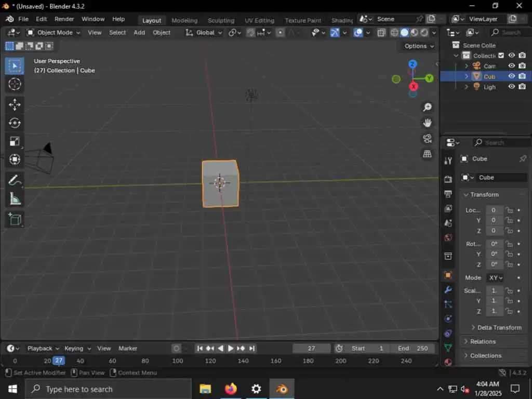Click current frame field showing 27
The height and width of the screenshot is (399, 532).
tap(312, 349)
